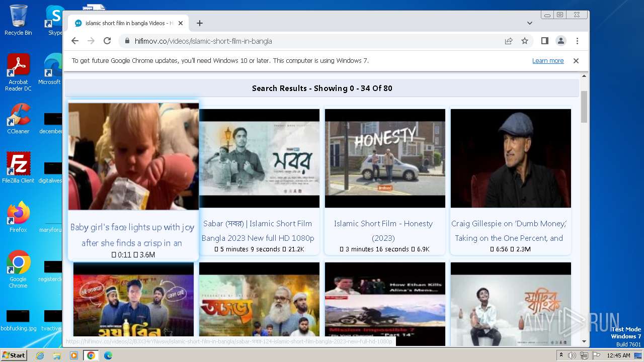The height and width of the screenshot is (362, 644).
Task: Open the Learn more link
Action: 548,60
